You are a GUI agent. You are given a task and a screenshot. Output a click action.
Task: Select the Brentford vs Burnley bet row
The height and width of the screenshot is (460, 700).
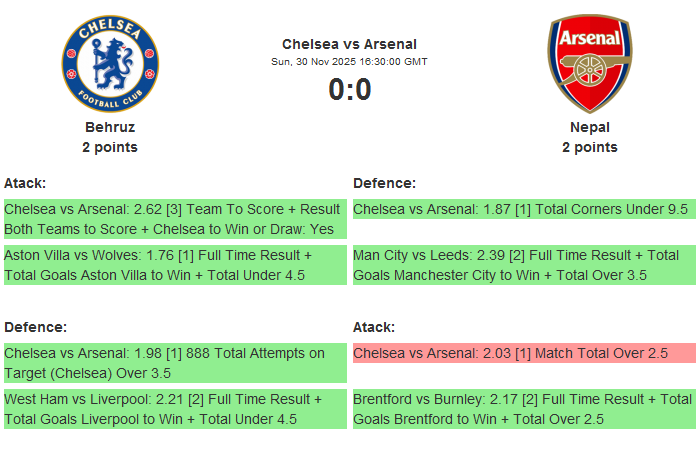pyautogui.click(x=524, y=409)
